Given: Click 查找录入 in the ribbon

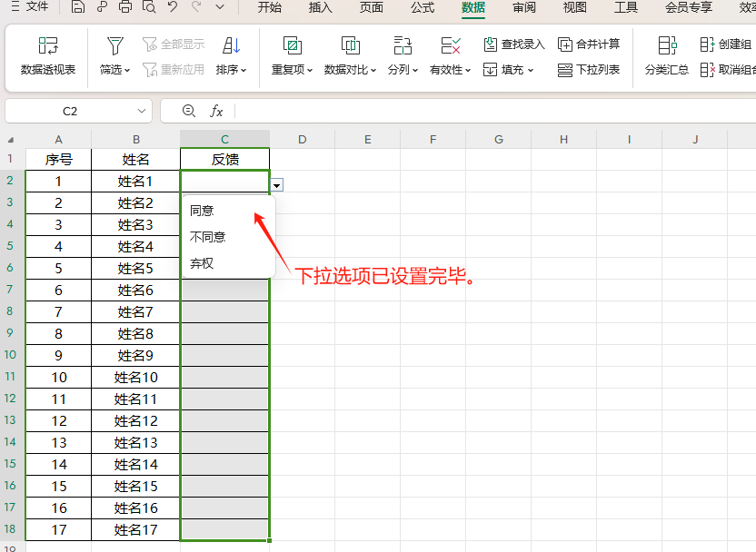Looking at the screenshot, I should point(514,44).
